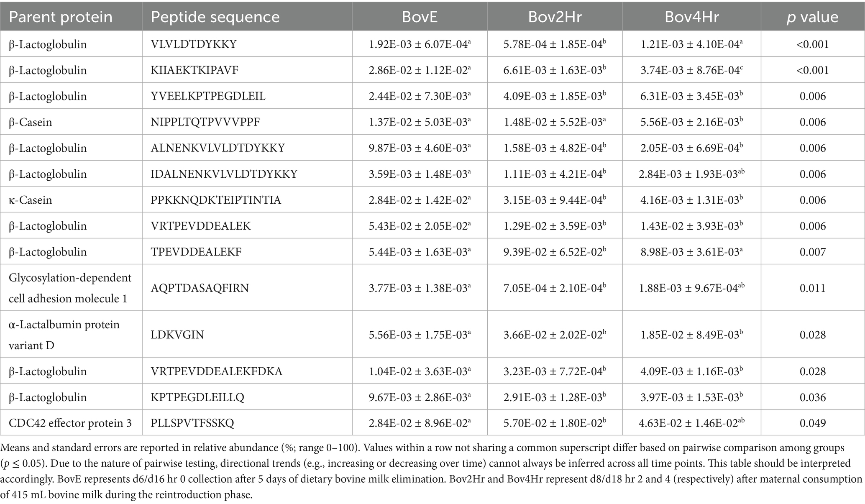Select the β-Casein parent protein cell
Viewport: 865px width, 504px height.
point(31,122)
